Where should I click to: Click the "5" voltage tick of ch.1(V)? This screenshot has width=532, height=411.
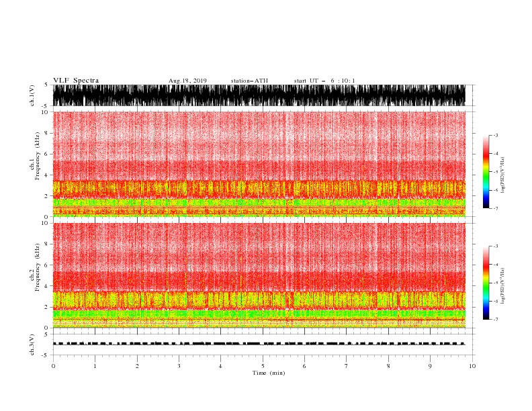pyautogui.click(x=46, y=85)
